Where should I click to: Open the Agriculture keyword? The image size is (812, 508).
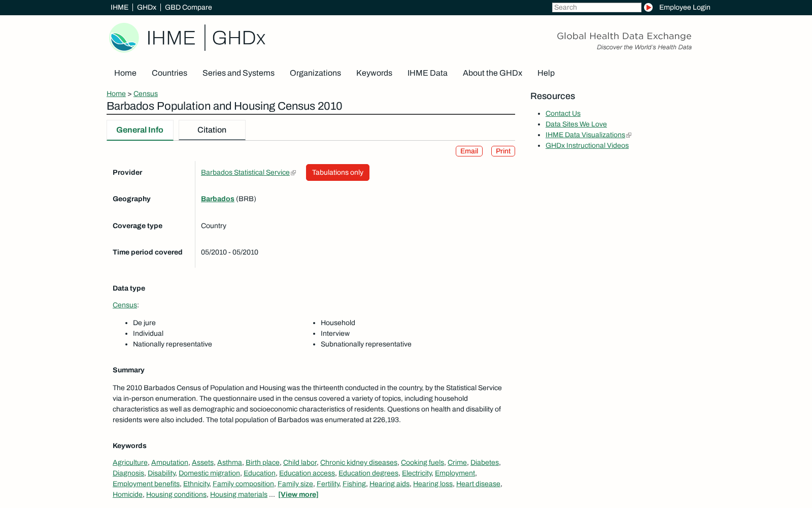click(x=130, y=462)
